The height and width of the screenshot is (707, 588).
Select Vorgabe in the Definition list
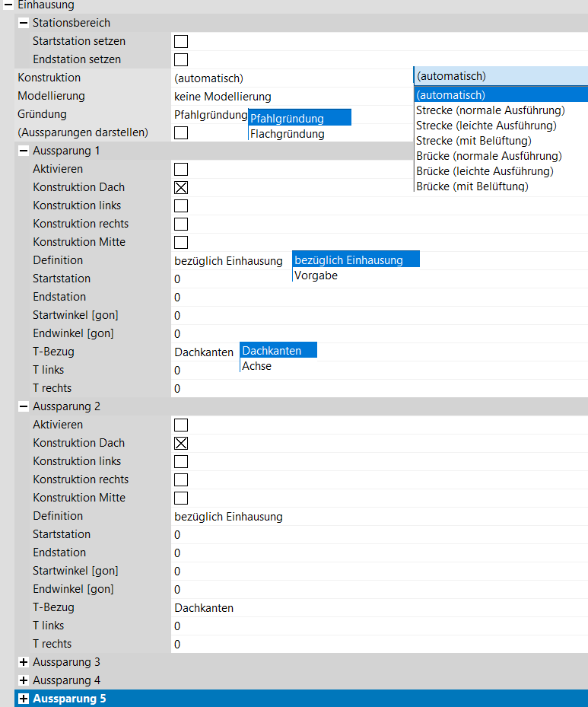coord(316,275)
